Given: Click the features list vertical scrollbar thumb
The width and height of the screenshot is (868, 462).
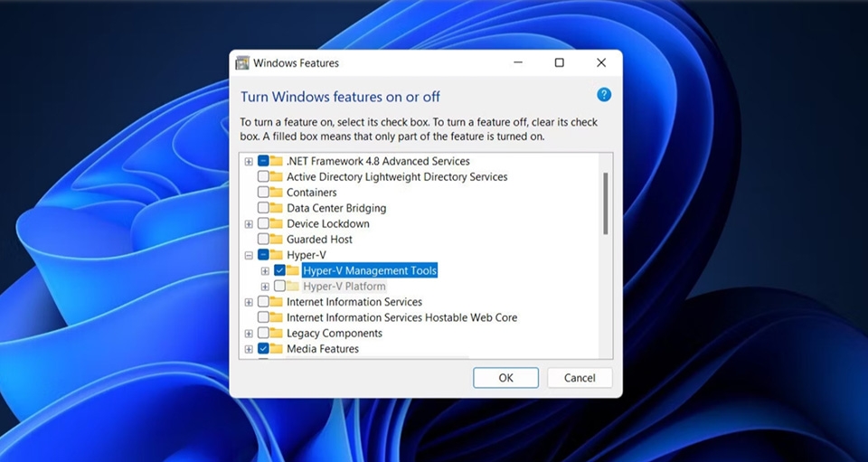Looking at the screenshot, I should [606, 203].
